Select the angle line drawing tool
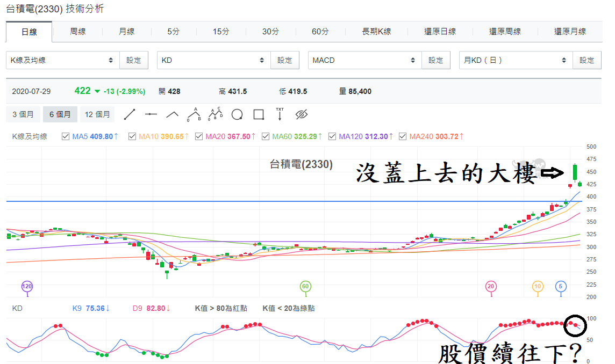This screenshot has height=364, width=615. click(x=172, y=114)
